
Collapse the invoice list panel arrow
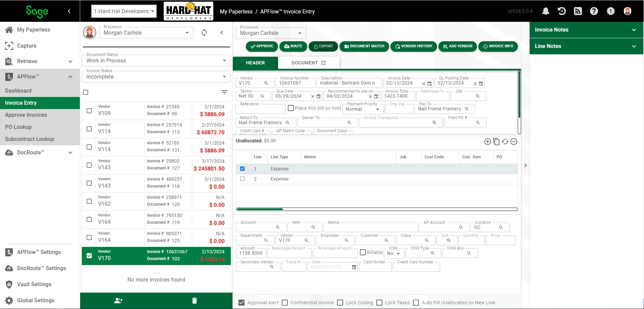[222, 33]
